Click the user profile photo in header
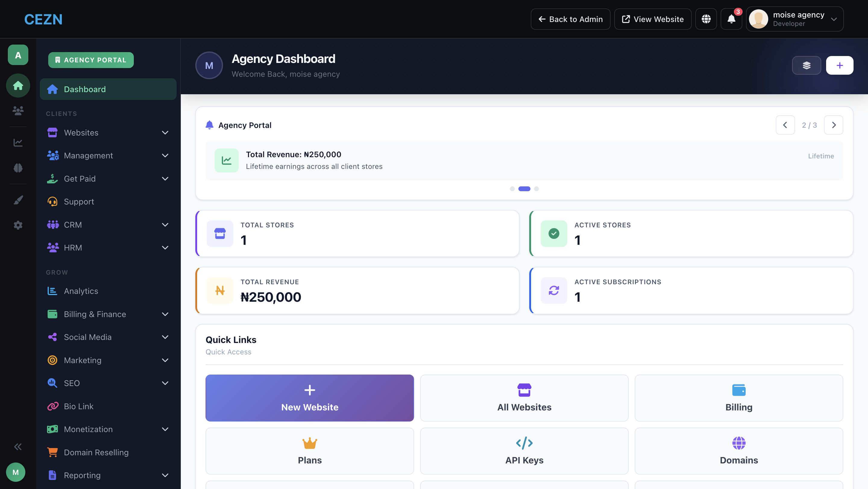 pyautogui.click(x=758, y=19)
